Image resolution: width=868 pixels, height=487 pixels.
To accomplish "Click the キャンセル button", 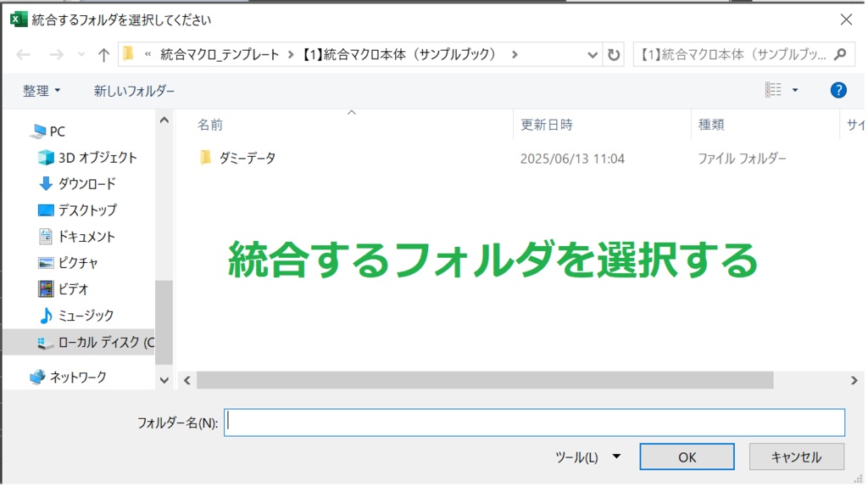I will coord(797,457).
